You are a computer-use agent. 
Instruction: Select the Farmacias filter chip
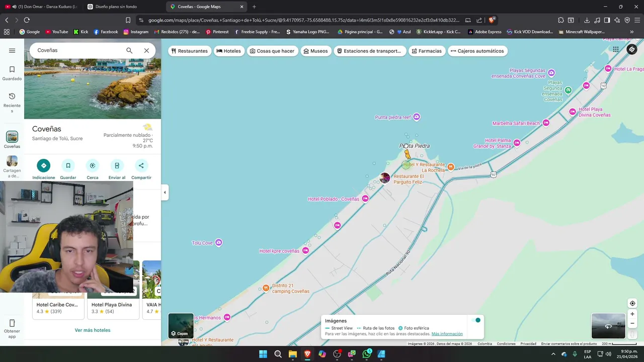pyautogui.click(x=426, y=51)
